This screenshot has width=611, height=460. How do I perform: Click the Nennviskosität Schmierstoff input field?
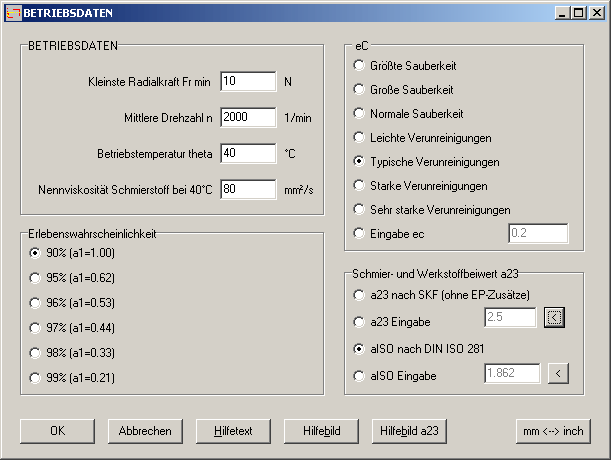coord(247,189)
